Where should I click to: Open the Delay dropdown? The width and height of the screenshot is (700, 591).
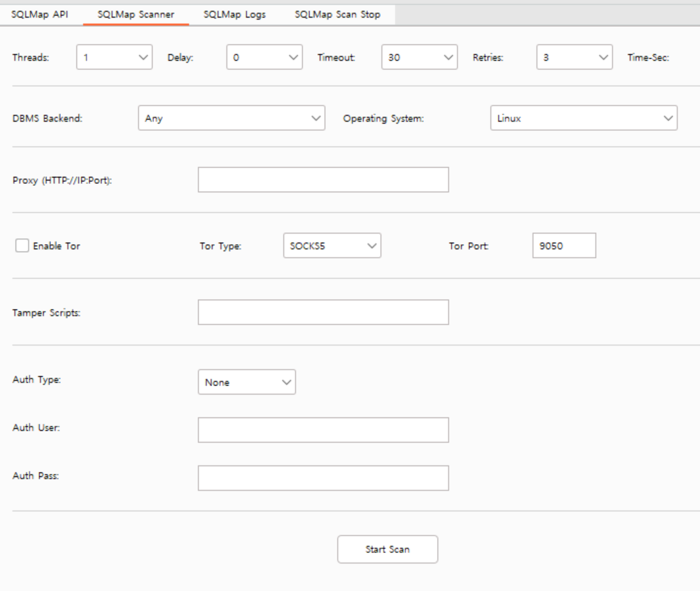point(264,57)
